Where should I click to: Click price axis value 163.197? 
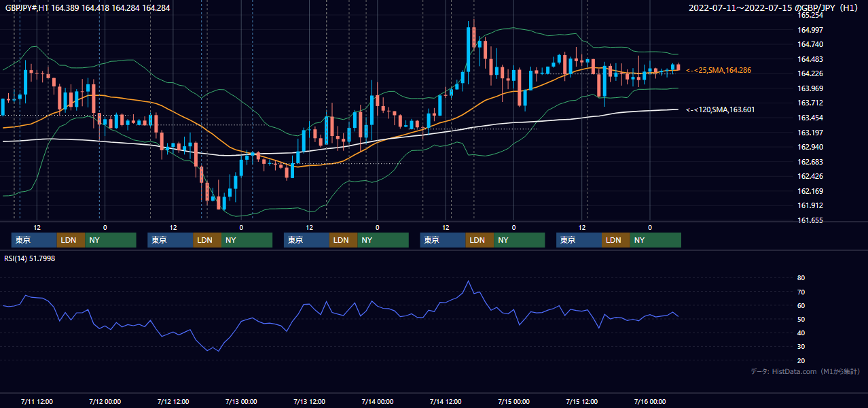click(810, 133)
